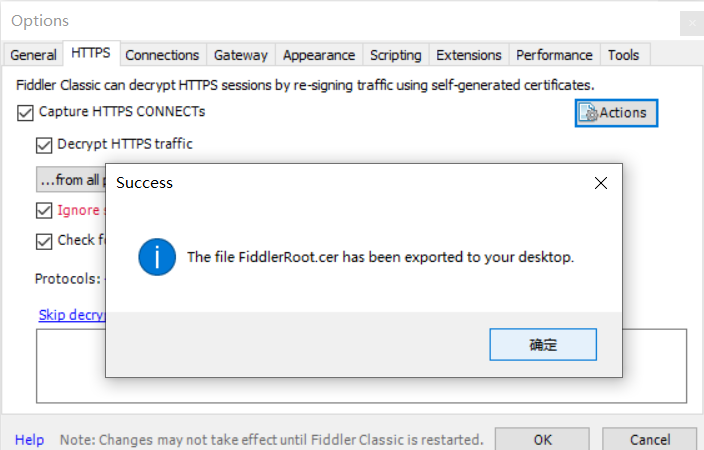704x450 pixels.
Task: Click the blue info icon in Success dialog
Action: point(158,256)
